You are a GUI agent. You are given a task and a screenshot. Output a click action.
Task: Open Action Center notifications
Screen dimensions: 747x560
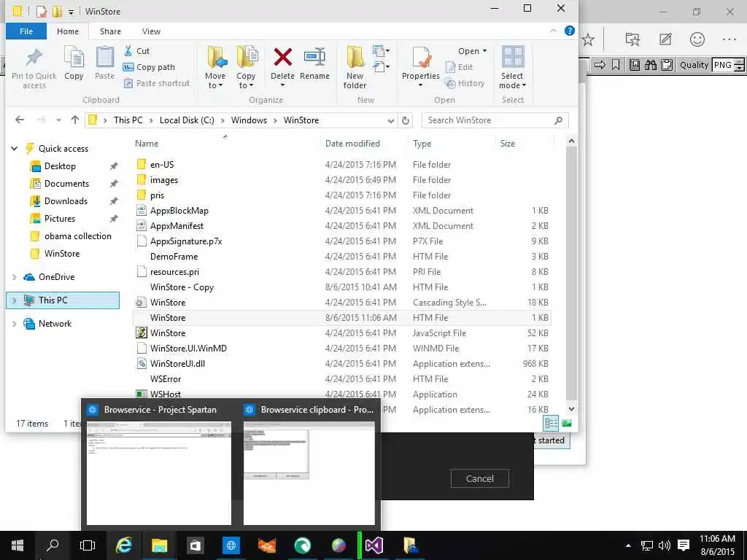[x=684, y=545]
